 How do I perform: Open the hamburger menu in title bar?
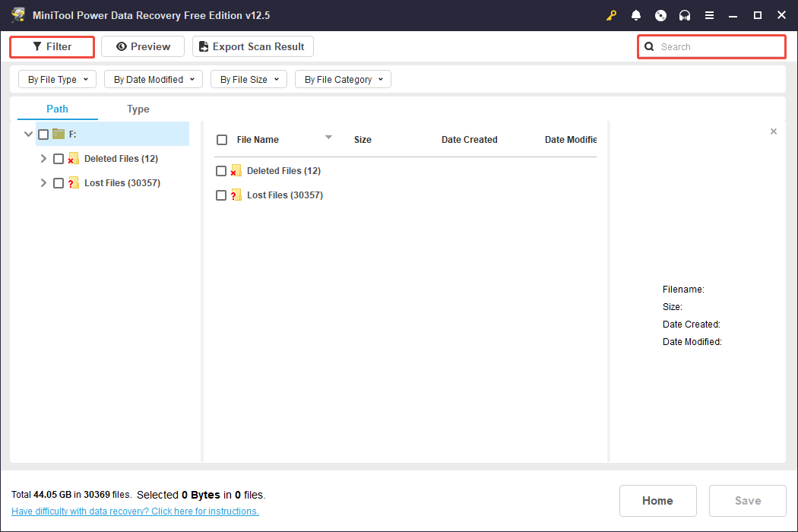pyautogui.click(x=709, y=15)
